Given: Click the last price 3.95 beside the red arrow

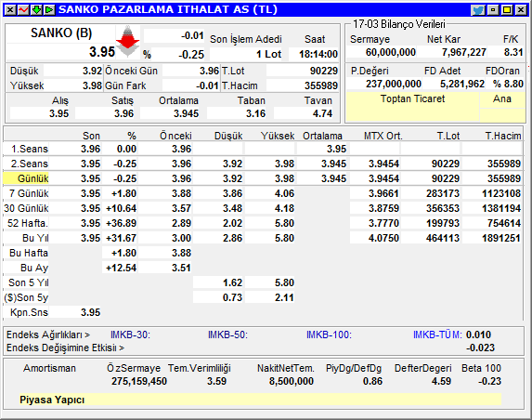Looking at the screenshot, I should pyautogui.click(x=102, y=52).
